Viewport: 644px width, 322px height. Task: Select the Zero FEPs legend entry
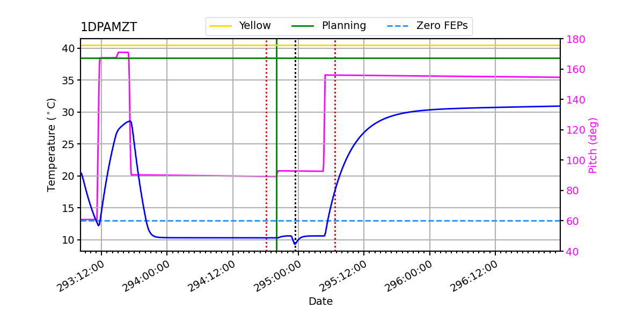427,26
